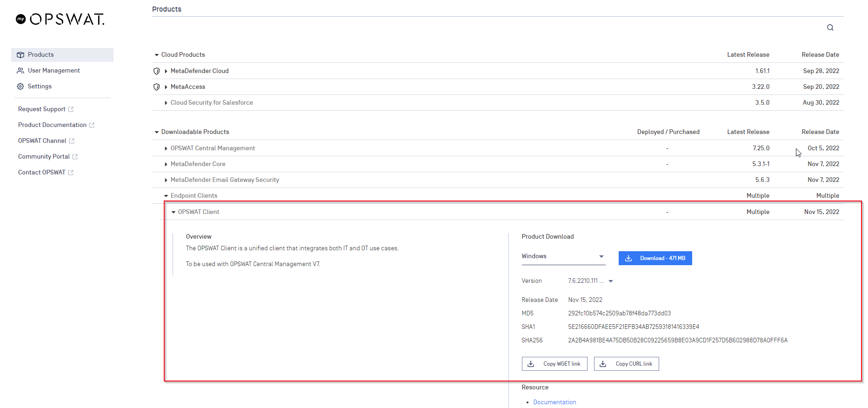Click external link icon beside Contact OPSWAT

coord(71,173)
